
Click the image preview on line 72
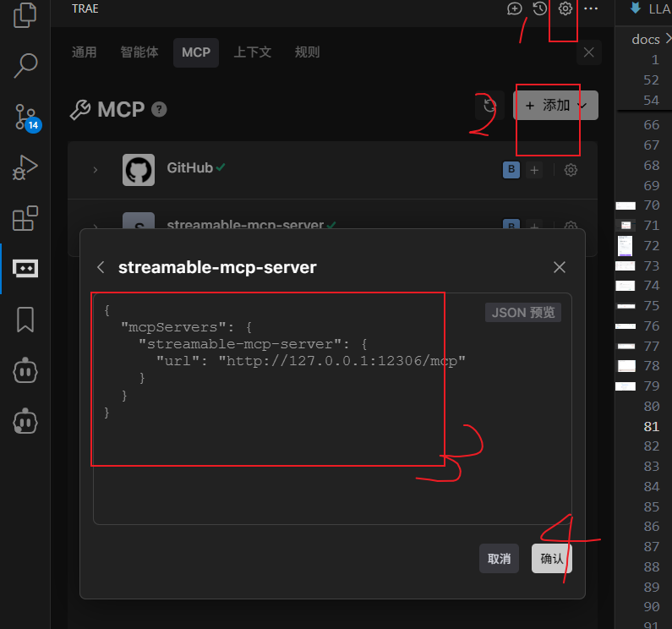tap(625, 246)
